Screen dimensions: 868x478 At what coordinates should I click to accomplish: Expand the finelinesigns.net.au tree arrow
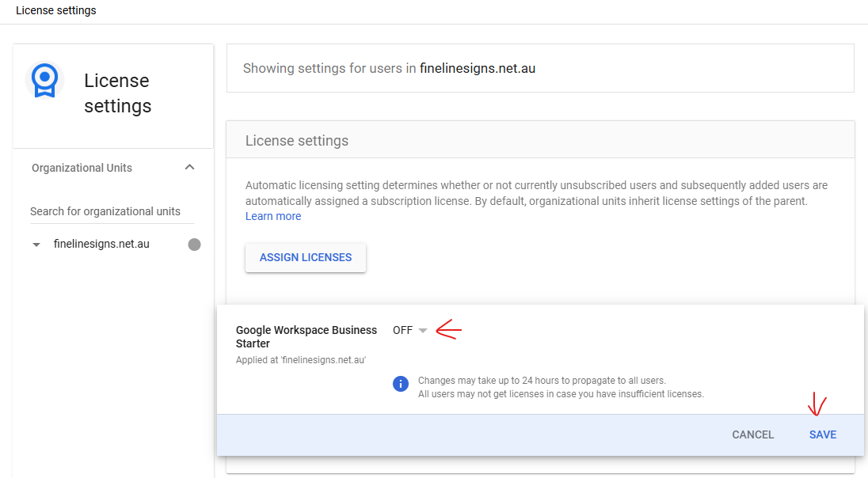[x=36, y=245]
